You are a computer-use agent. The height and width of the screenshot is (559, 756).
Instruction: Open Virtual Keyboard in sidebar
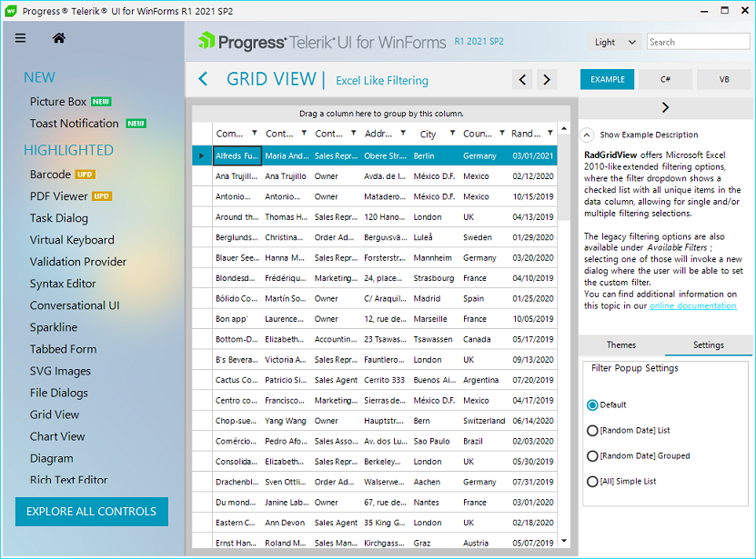click(72, 240)
